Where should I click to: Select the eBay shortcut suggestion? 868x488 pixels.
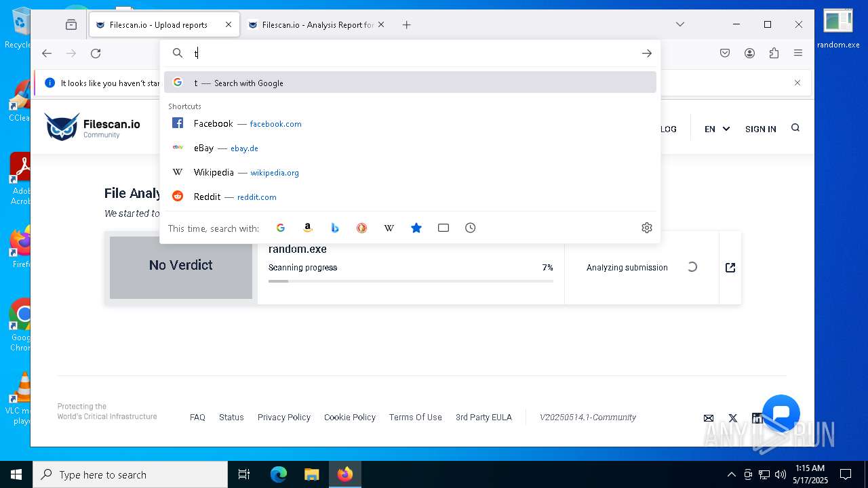[410, 148]
